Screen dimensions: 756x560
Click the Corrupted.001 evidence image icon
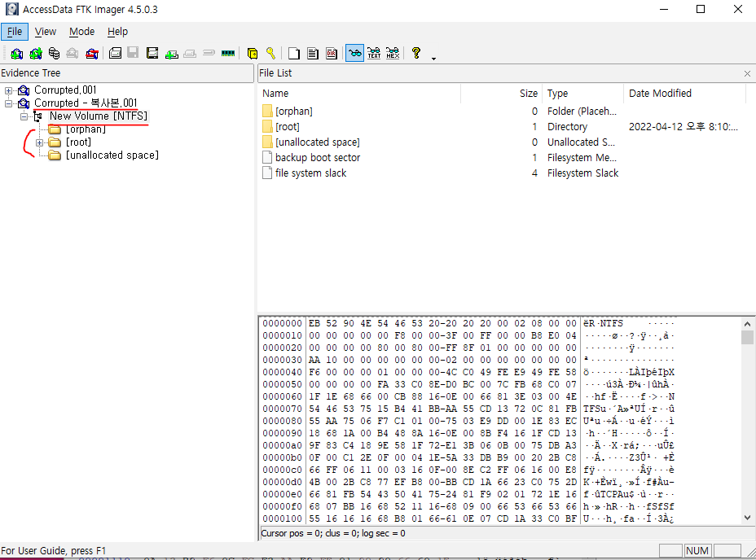point(24,90)
